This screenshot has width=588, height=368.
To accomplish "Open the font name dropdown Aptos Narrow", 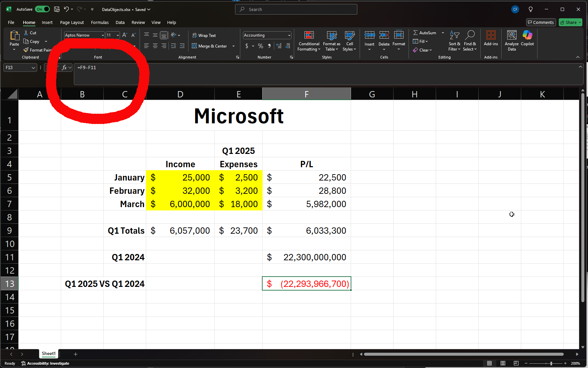I will click(x=103, y=35).
